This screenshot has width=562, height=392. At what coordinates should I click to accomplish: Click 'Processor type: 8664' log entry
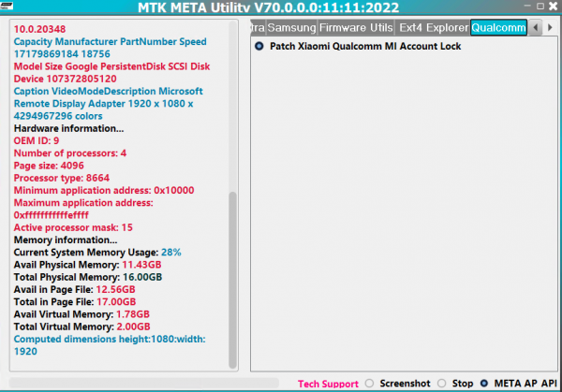click(62, 178)
